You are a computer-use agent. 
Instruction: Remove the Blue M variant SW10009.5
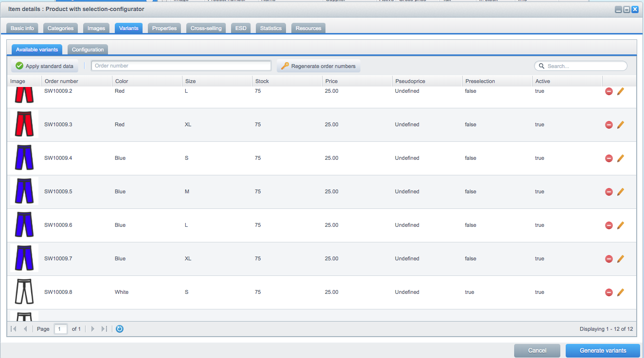(x=608, y=192)
